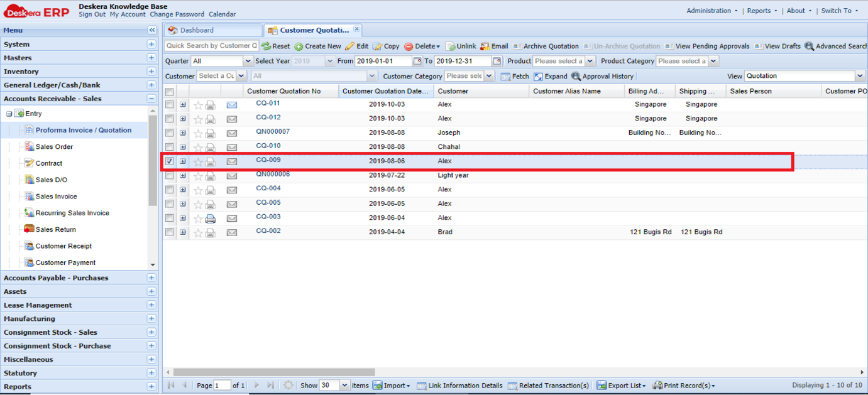Open View Drafts
Image resolution: width=868 pixels, height=395 pixels.
(777, 46)
